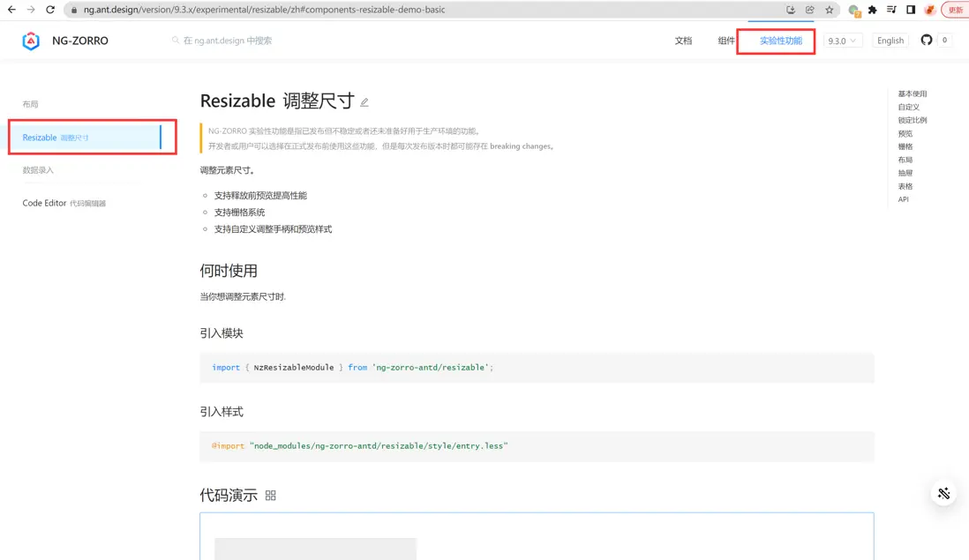The width and height of the screenshot is (969, 560).
Task: Click the 何时使用 heading
Action: point(228,271)
